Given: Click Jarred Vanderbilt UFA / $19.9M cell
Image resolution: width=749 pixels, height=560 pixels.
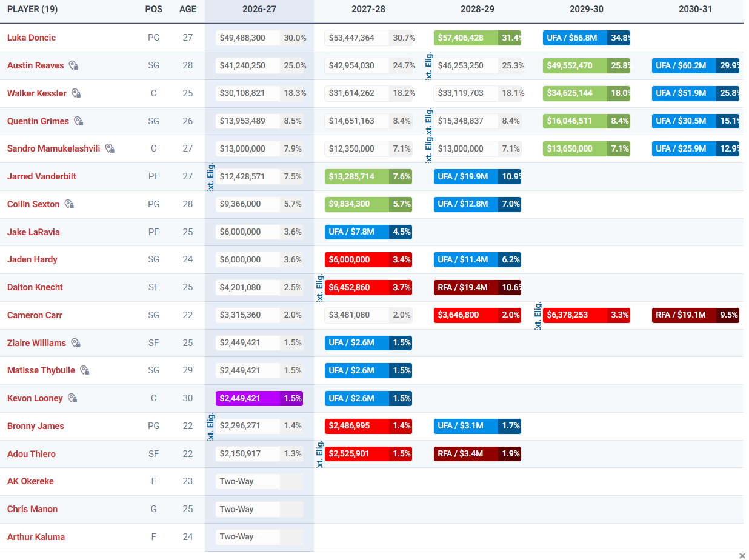Looking at the screenshot, I should point(478,176).
